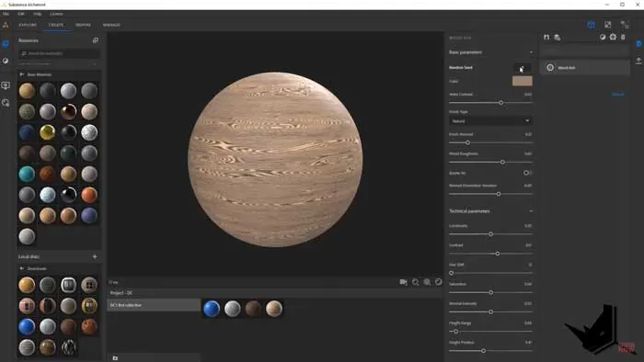Collapse the Basic parameters section
This screenshot has width=644, height=362.
click(x=531, y=52)
